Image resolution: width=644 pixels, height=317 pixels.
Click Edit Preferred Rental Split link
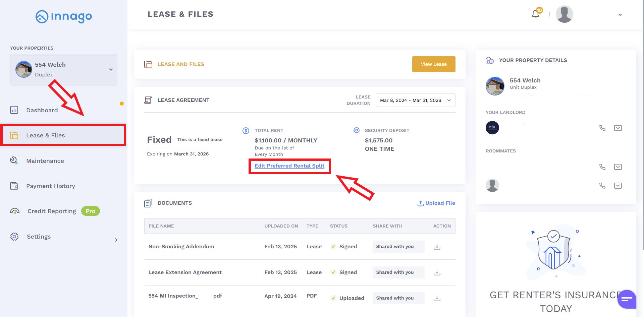tap(289, 166)
